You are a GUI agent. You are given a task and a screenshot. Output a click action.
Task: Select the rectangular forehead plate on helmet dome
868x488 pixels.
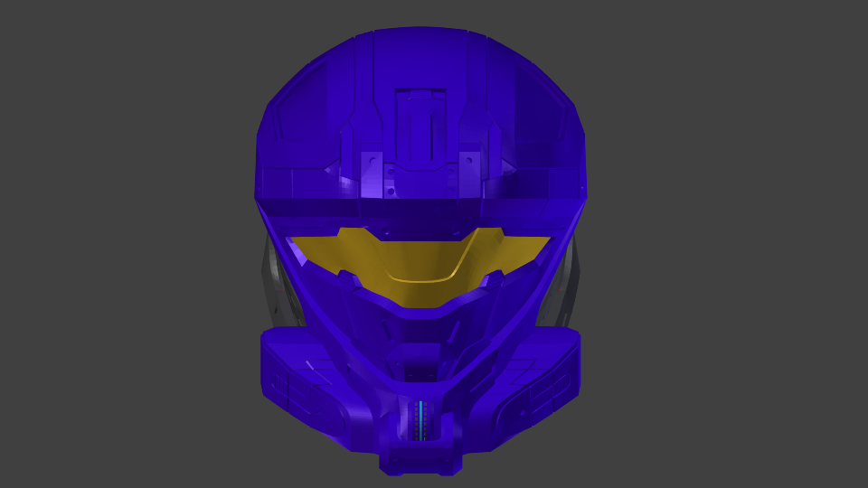pos(420,127)
